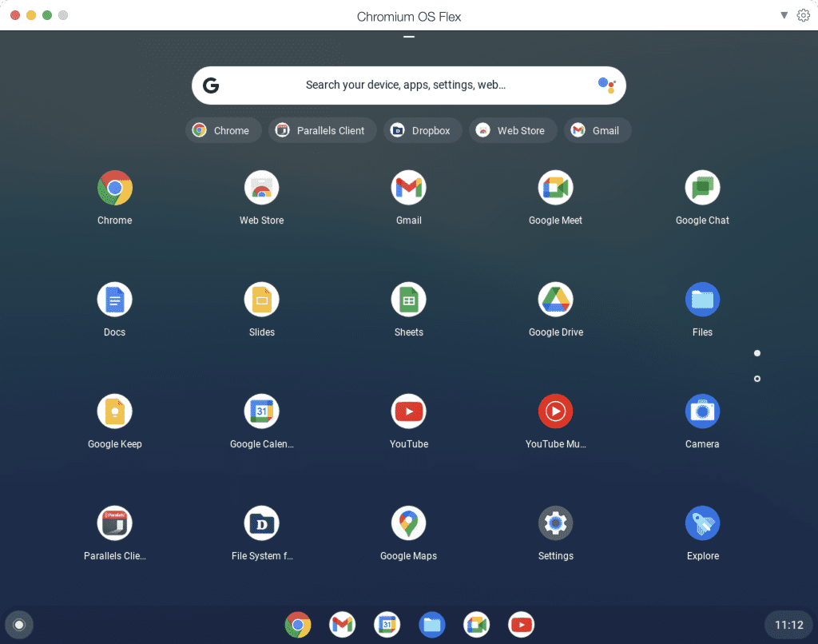Open the Settings gear in the title bar

pyautogui.click(x=804, y=15)
